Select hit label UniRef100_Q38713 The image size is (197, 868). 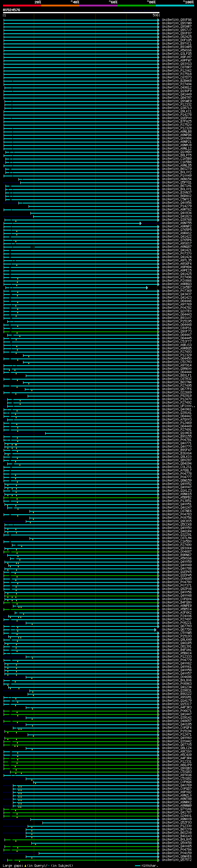(x=177, y=108)
